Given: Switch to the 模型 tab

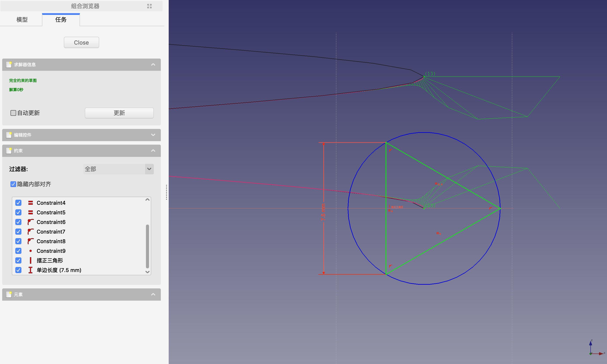Looking at the screenshot, I should 22,20.
